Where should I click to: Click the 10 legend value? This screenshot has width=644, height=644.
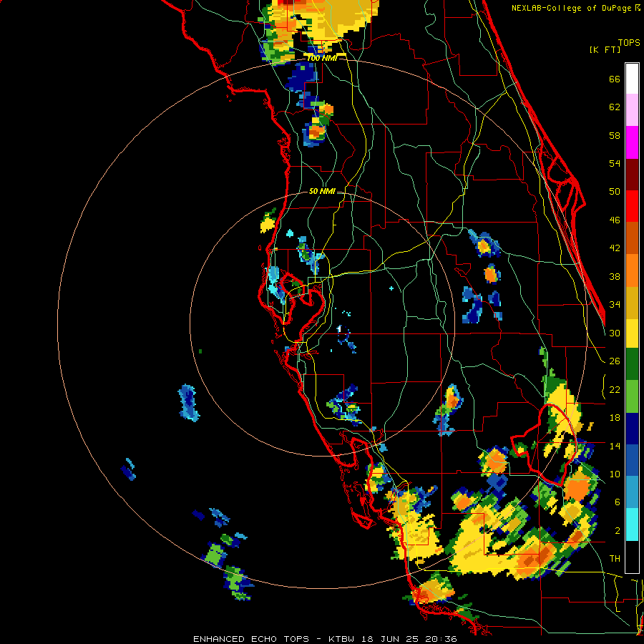(x=615, y=474)
